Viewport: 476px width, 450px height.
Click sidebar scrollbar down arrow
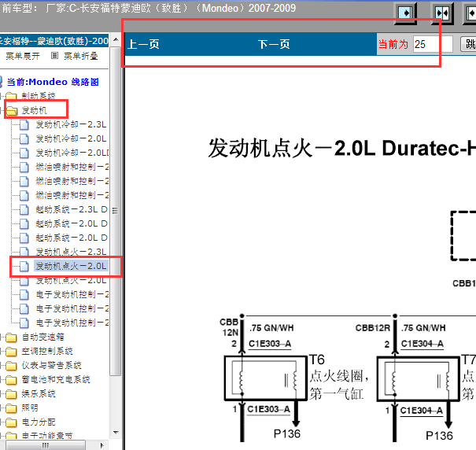coord(116,433)
